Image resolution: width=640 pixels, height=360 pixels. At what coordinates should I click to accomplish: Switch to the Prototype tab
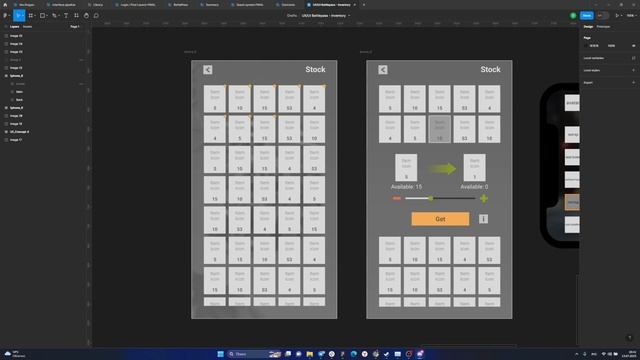tap(603, 27)
